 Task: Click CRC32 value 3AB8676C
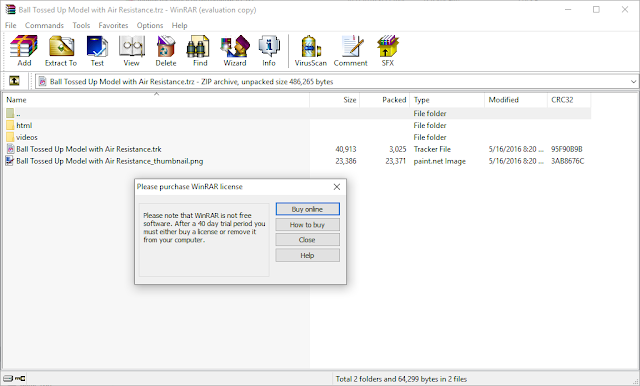[568, 161]
